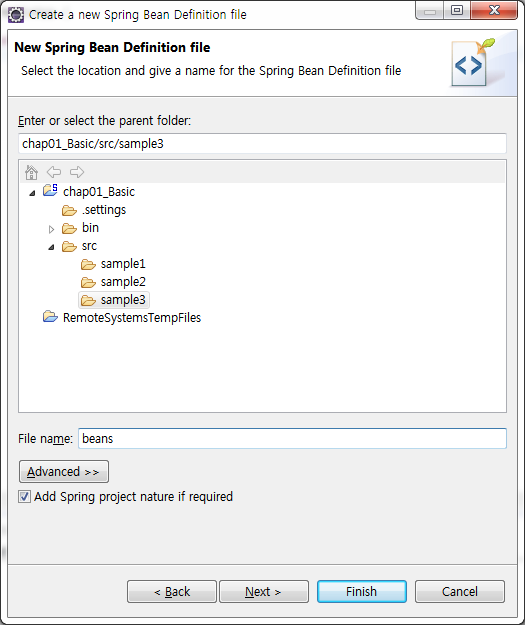The height and width of the screenshot is (625, 525).
Task: Click the .settings folder icon
Action: point(69,210)
